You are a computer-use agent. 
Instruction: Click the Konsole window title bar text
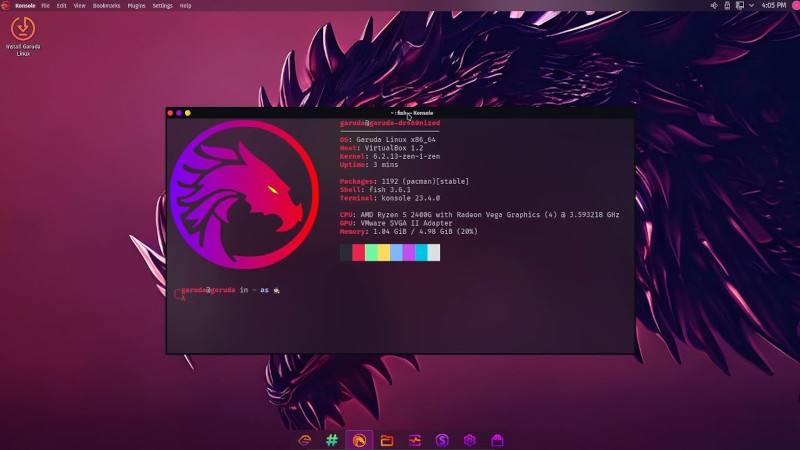(412, 113)
